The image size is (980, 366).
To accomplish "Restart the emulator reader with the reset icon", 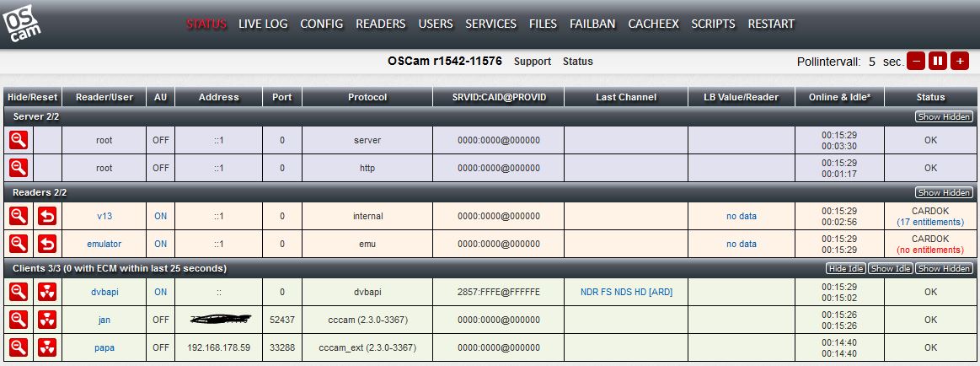I will tap(47, 244).
